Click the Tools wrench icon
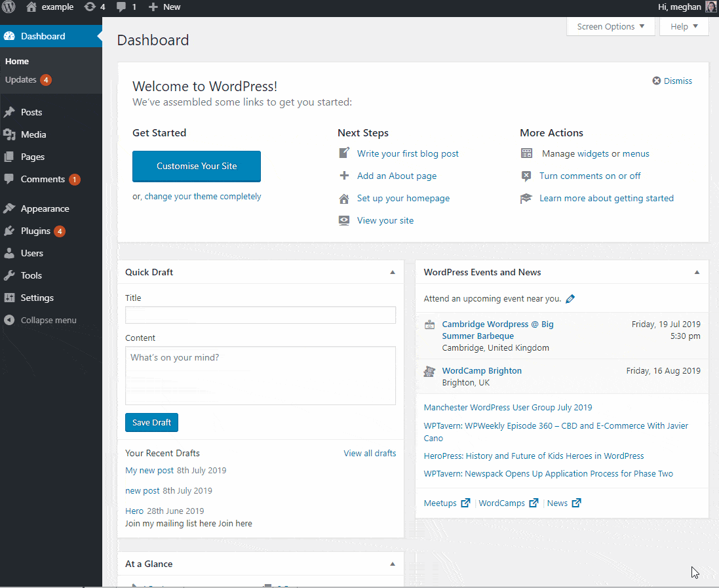Viewport: 719px width, 588px height. click(x=9, y=275)
